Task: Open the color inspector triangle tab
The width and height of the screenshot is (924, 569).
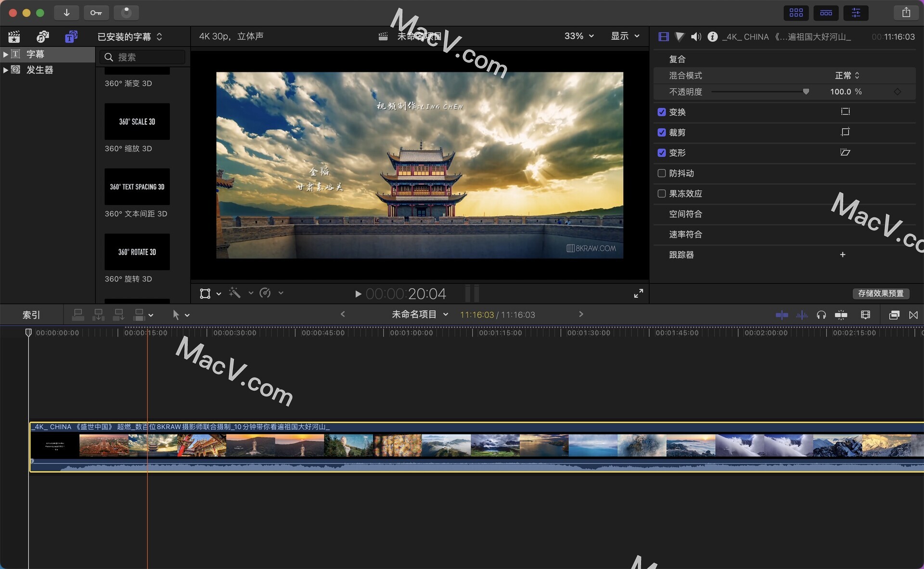Action: click(x=680, y=37)
